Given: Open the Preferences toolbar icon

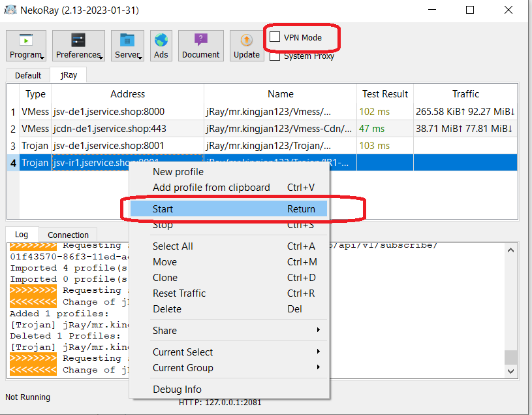Looking at the screenshot, I should coord(78,41).
